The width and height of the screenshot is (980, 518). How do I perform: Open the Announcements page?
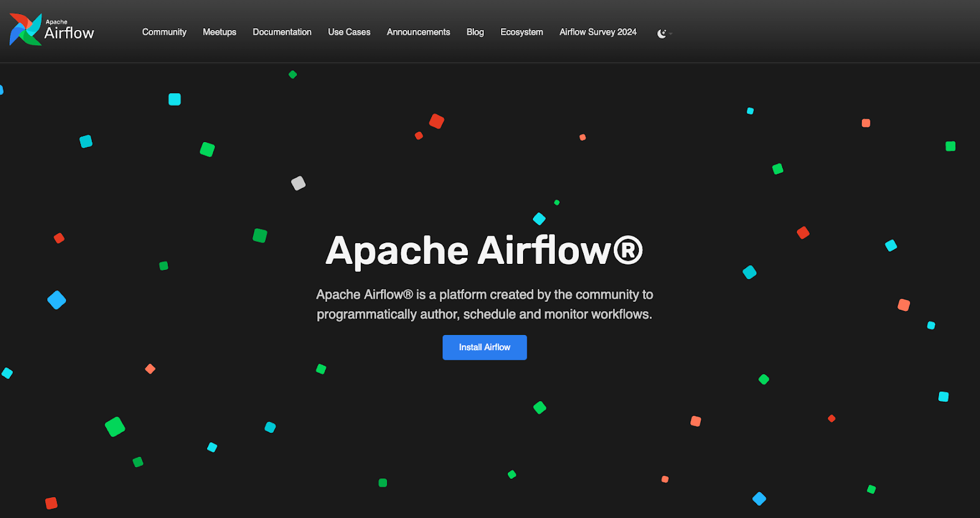click(418, 32)
